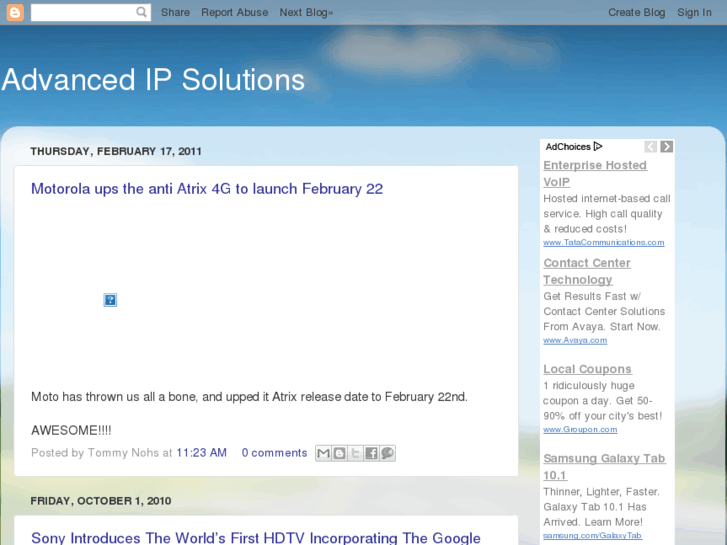Open the Enterprise Hosted VoIP ad
727x545 pixels.
pos(595,173)
